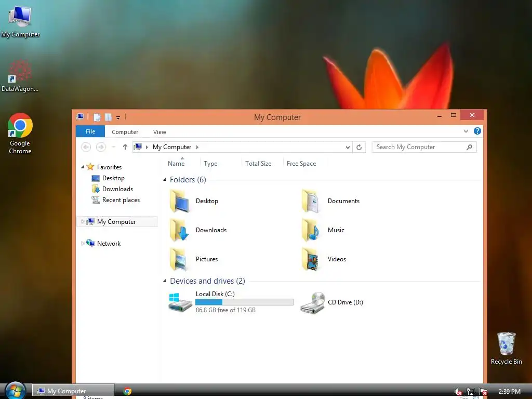Image resolution: width=532 pixels, height=399 pixels.
Task: Click the 2:39 PM taskbar clock
Action: 509,392
